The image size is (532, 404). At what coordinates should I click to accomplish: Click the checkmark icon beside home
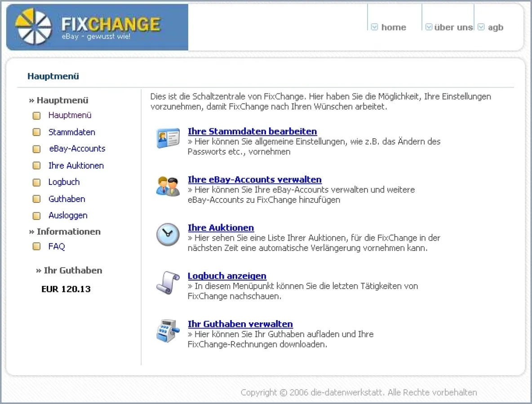[375, 27]
